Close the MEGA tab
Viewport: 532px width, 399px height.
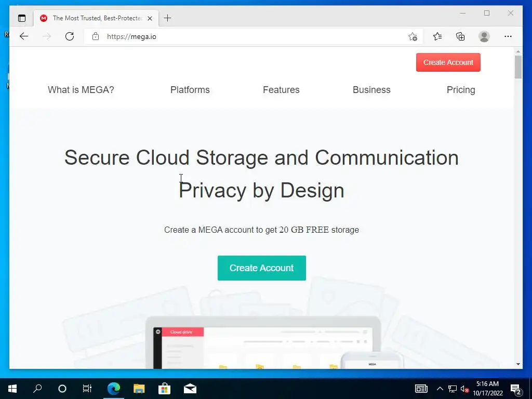click(x=150, y=18)
